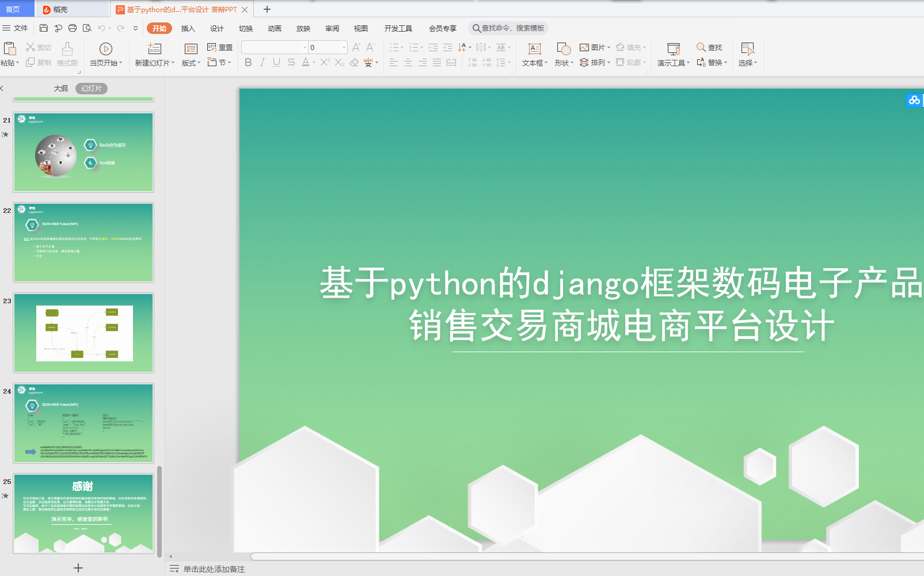Click the Save icon in quick access toolbar
This screenshot has width=924, height=576.
pos(44,28)
